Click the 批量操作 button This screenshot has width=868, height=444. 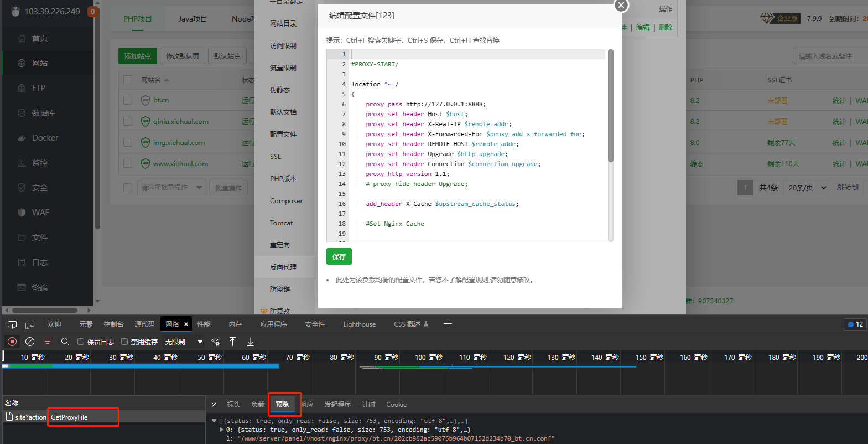228,188
